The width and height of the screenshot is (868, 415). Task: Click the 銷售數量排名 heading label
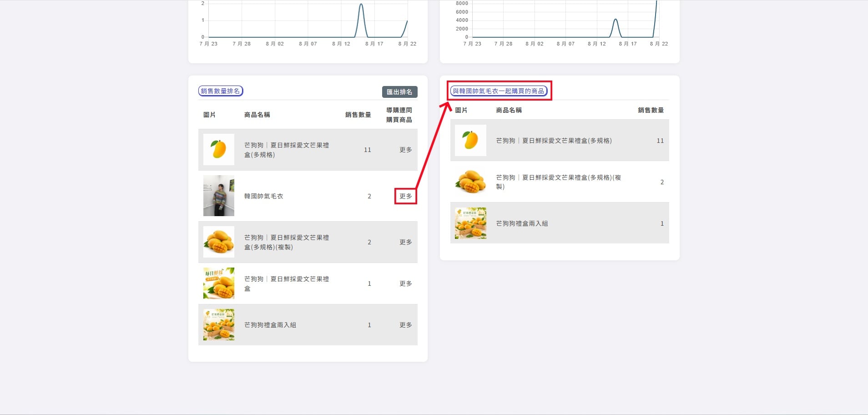[221, 91]
